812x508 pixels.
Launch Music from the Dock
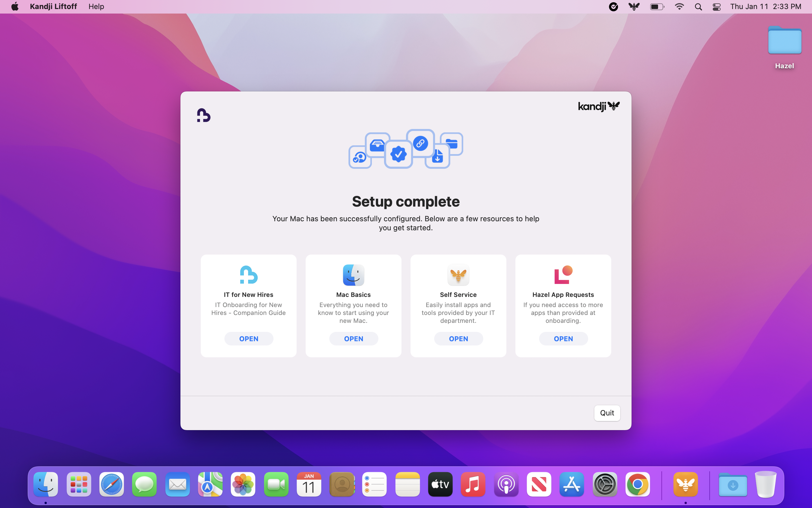click(x=473, y=485)
